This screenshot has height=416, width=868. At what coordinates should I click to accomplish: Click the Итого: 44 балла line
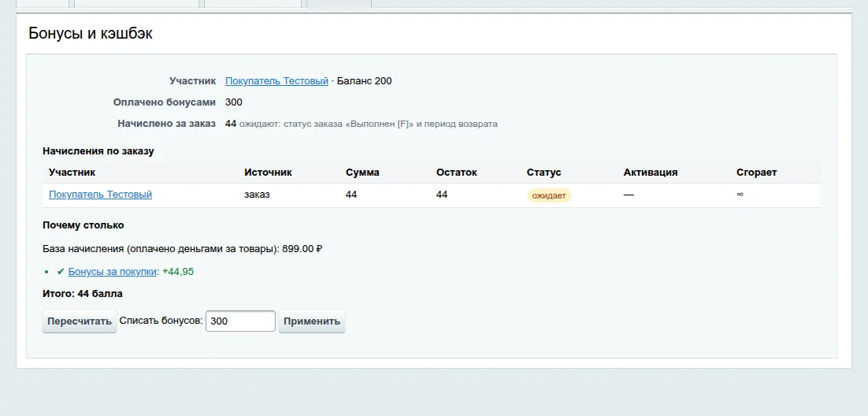[83, 294]
